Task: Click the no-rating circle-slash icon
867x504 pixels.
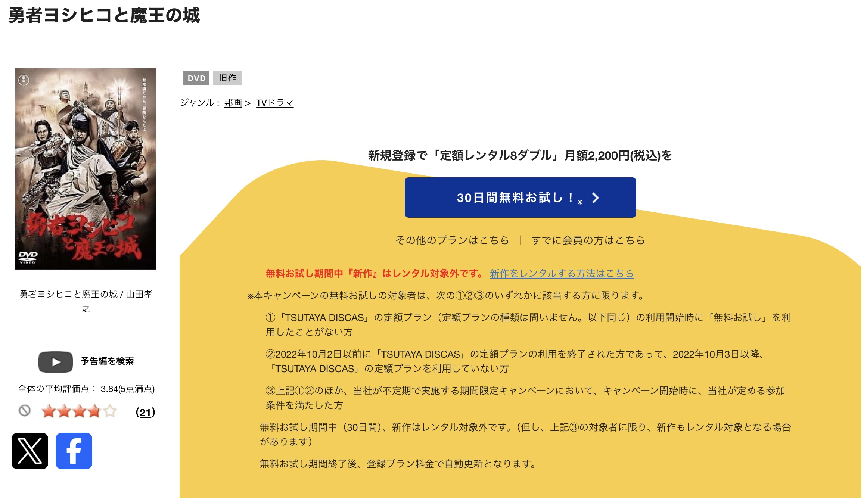Action: pyautogui.click(x=25, y=411)
